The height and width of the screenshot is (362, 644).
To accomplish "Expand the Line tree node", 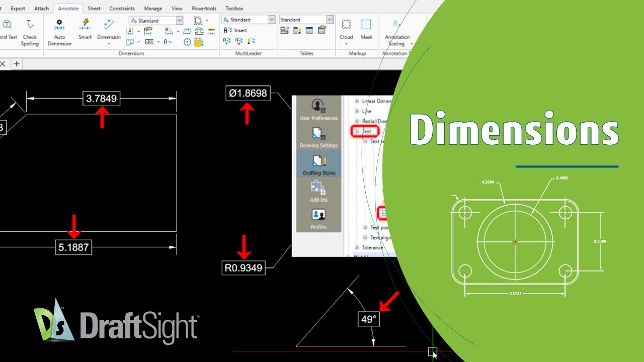I will coord(357,111).
